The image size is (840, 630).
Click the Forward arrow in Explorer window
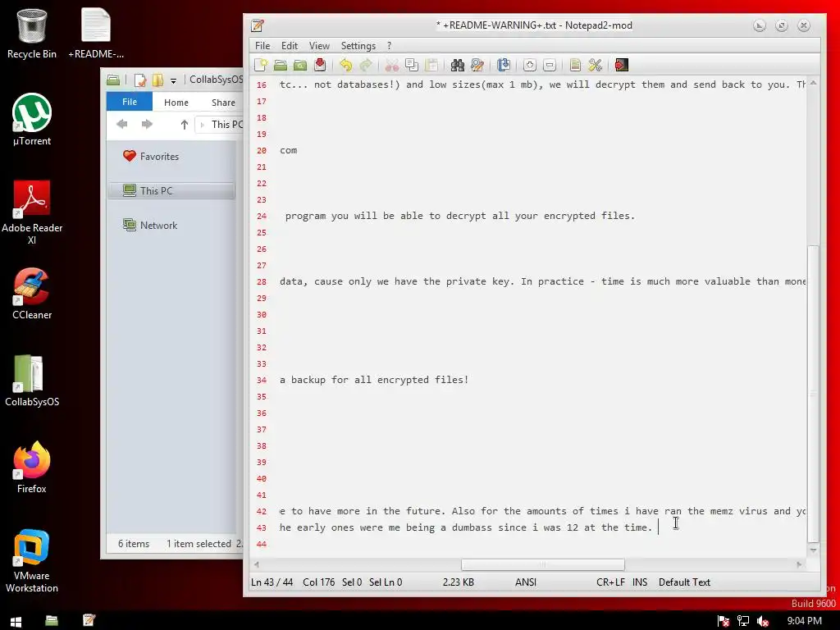pyautogui.click(x=147, y=125)
